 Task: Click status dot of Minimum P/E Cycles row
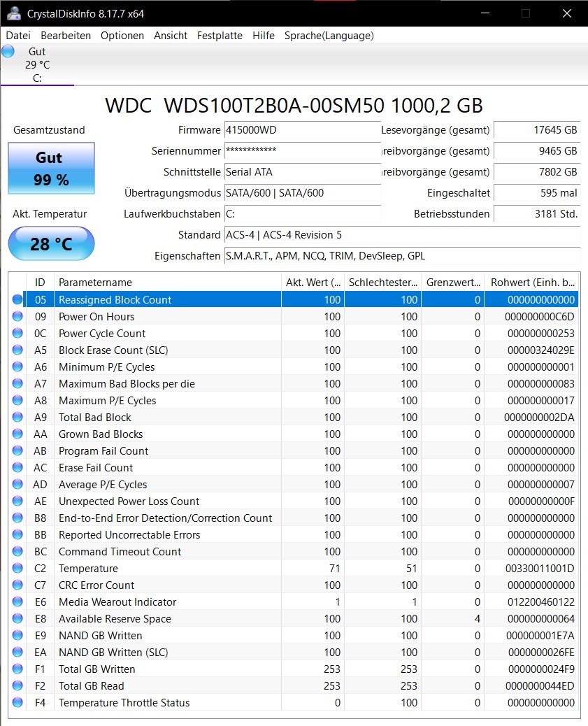coord(17,366)
